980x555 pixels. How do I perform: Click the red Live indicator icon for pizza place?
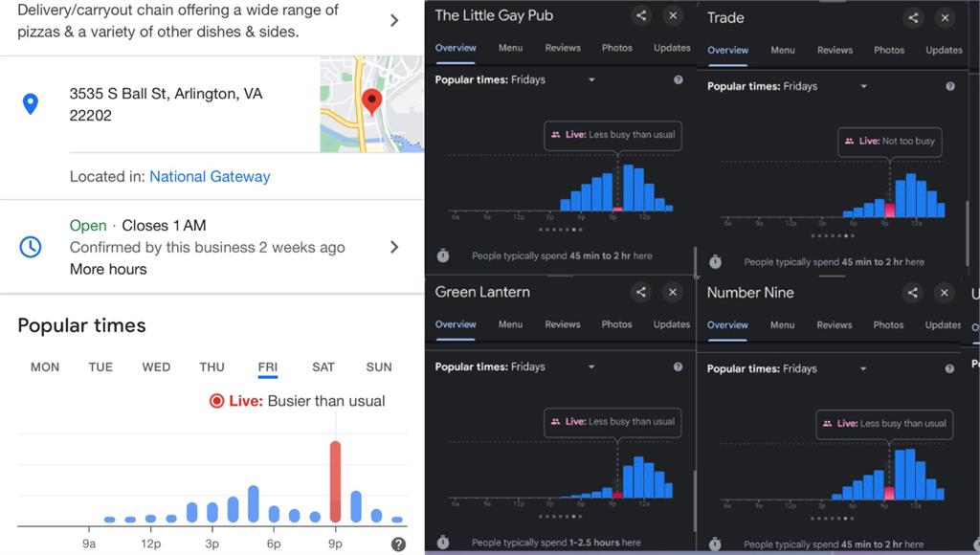click(x=216, y=401)
